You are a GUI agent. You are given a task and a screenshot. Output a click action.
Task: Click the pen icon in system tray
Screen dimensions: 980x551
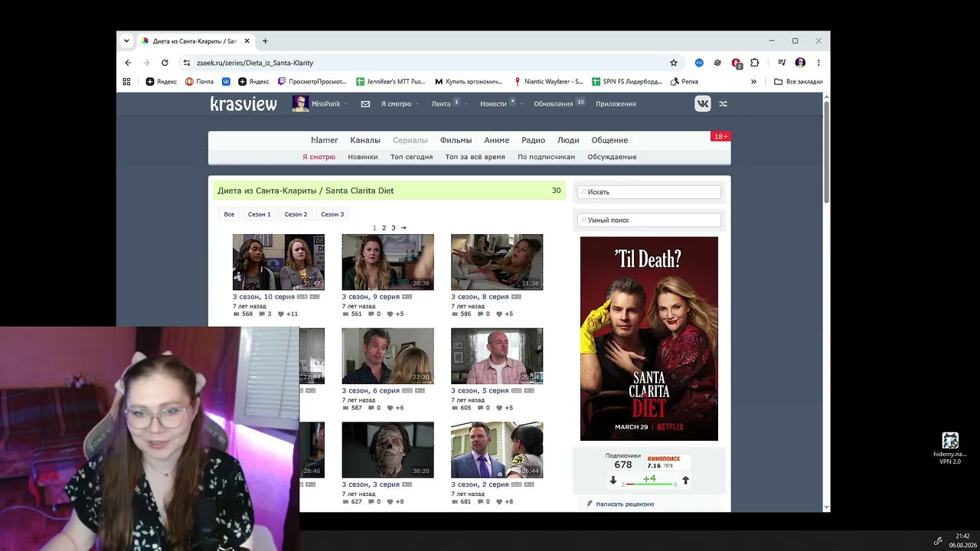click(x=938, y=541)
